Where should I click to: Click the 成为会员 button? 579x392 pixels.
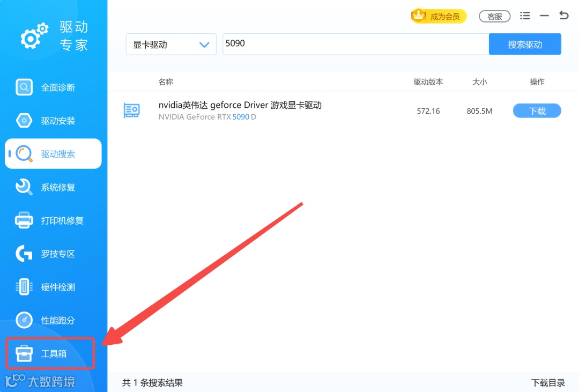(x=439, y=16)
